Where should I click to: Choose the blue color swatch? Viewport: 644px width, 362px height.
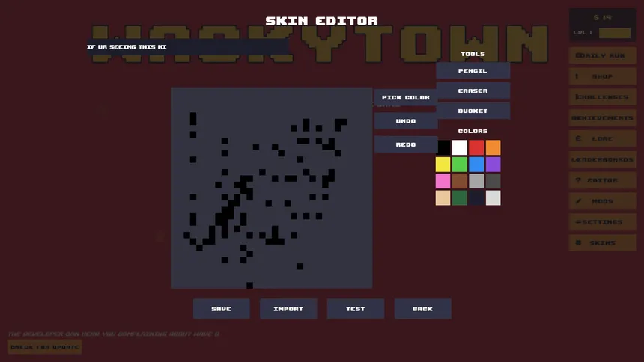476,165
